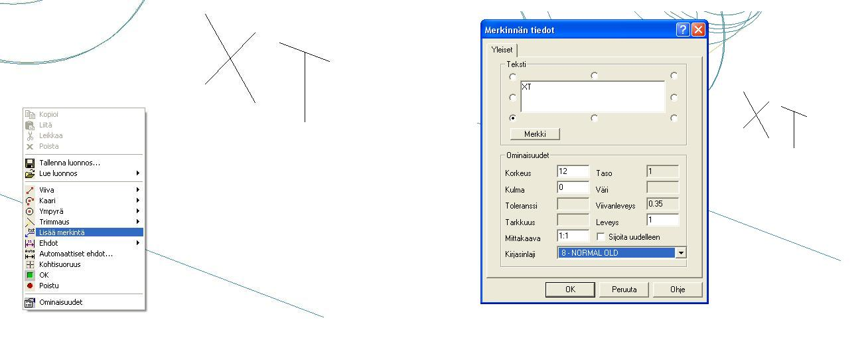The width and height of the screenshot is (868, 342).
Task: Click the Viiva line tool icon
Action: coord(29,190)
